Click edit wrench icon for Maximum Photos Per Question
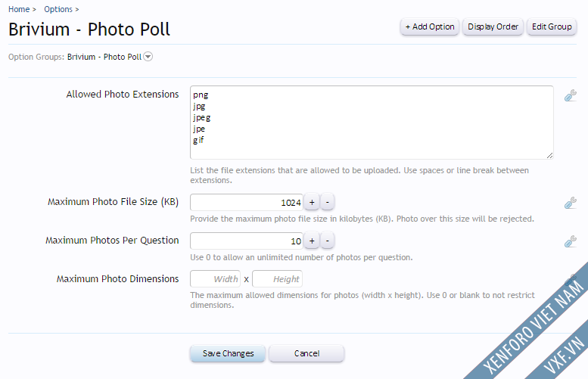Viewport: 588px width, 379px height. point(570,241)
